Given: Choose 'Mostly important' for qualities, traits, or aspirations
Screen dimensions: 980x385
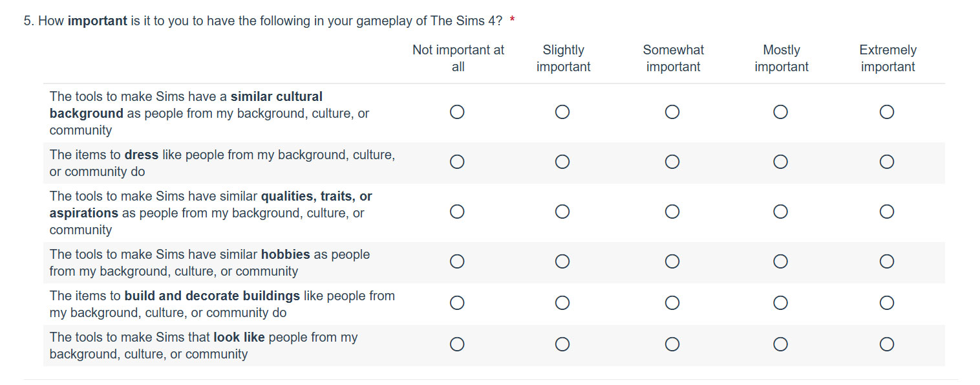Looking at the screenshot, I should pos(780,212).
